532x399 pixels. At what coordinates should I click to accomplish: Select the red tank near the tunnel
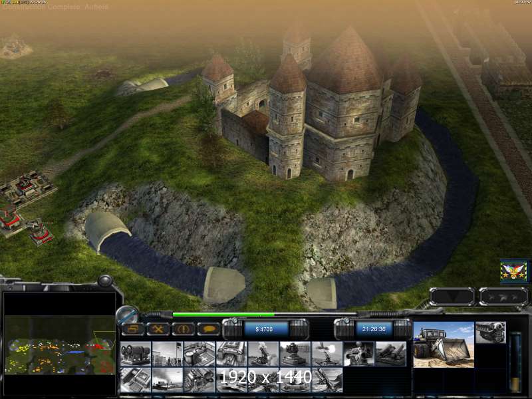click(x=40, y=231)
